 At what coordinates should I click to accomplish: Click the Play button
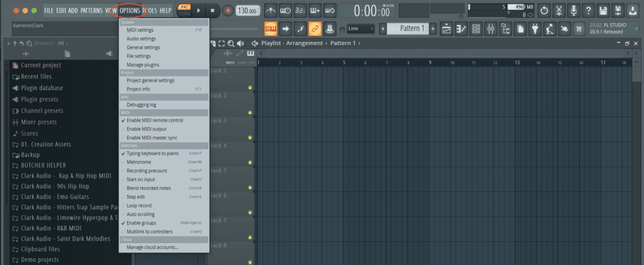tap(198, 10)
